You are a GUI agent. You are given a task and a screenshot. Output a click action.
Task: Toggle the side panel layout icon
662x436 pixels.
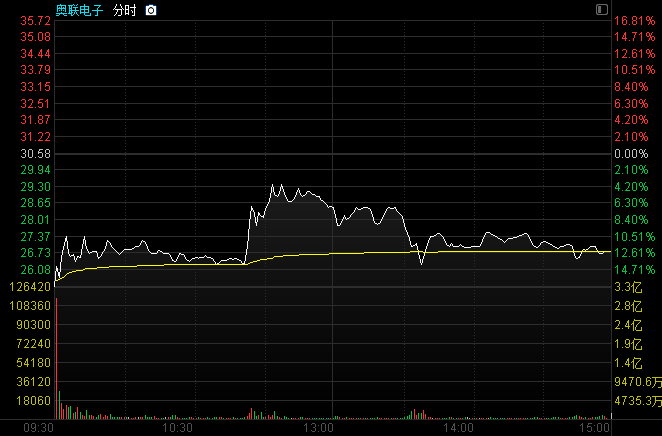[x=602, y=10]
